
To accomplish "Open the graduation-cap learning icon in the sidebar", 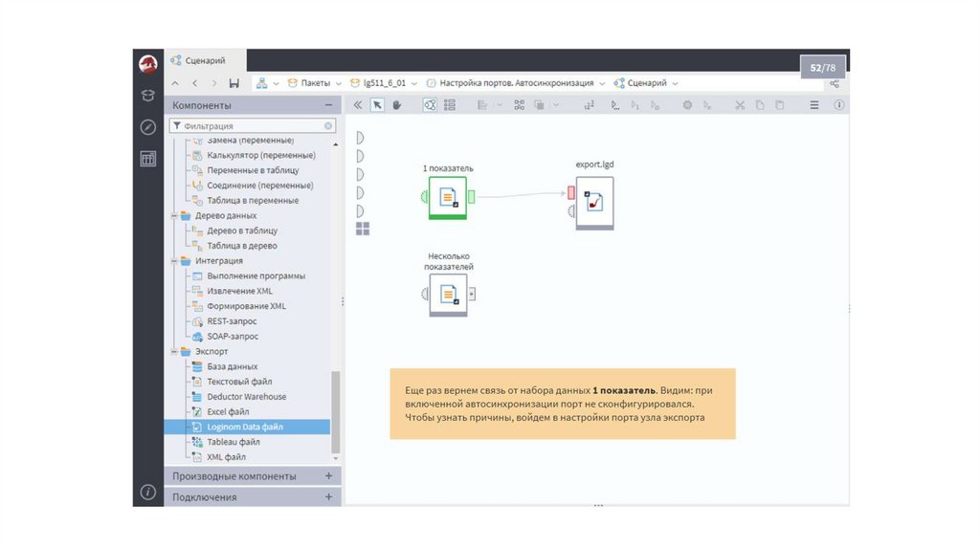I will pos(148,96).
